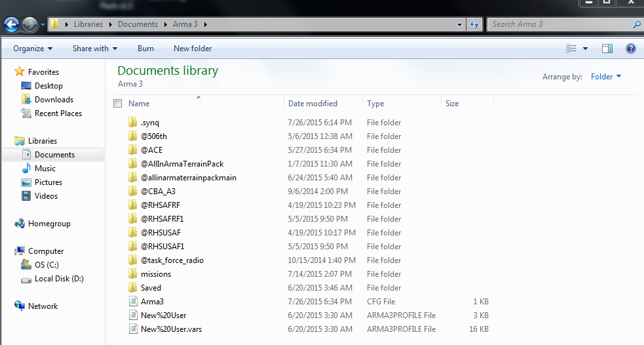
Task: Open the address bar previous locations dropdown
Action: [459, 25]
